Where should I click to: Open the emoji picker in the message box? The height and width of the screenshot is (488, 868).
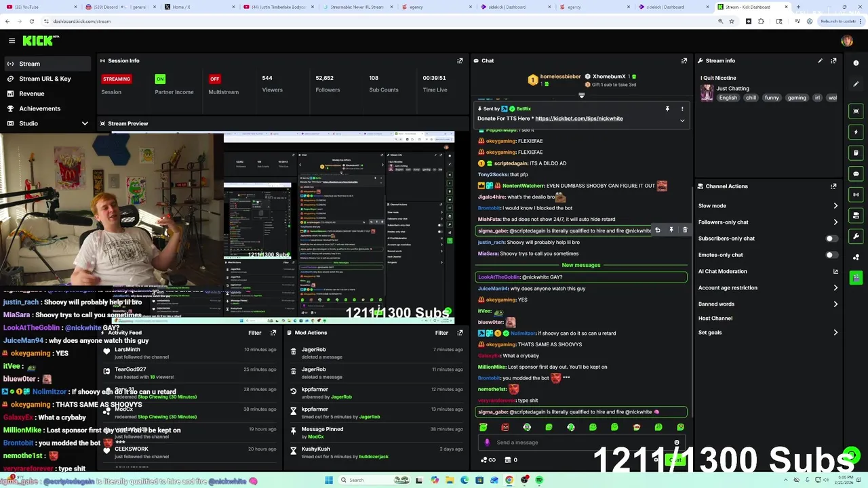[676, 443]
